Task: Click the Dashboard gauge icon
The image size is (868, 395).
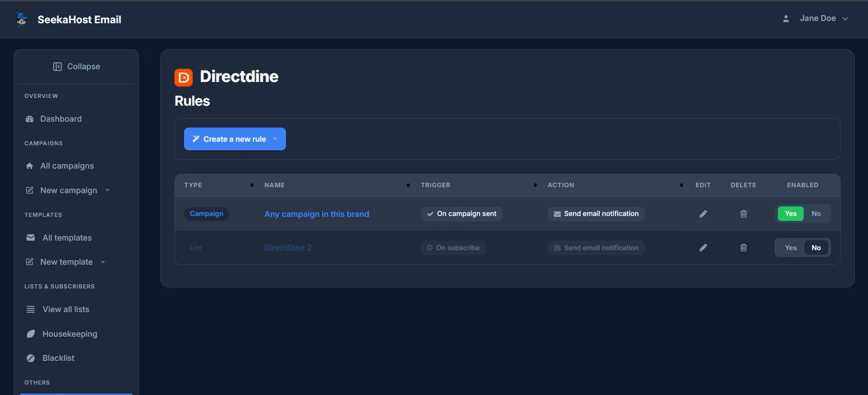Action: [30, 119]
